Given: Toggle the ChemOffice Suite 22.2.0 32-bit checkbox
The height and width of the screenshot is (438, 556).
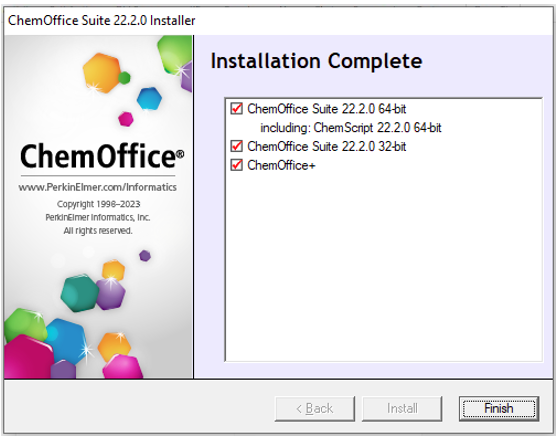Looking at the screenshot, I should (237, 146).
